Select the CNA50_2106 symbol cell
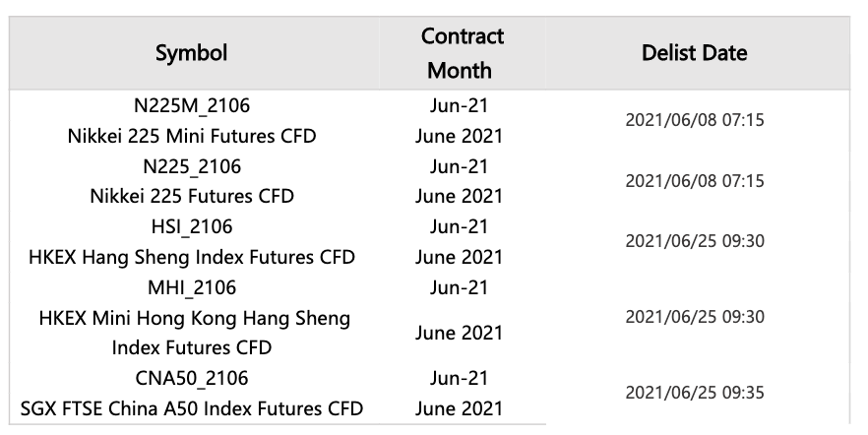This screenshot has height=435, width=868. pyautogui.click(x=192, y=378)
